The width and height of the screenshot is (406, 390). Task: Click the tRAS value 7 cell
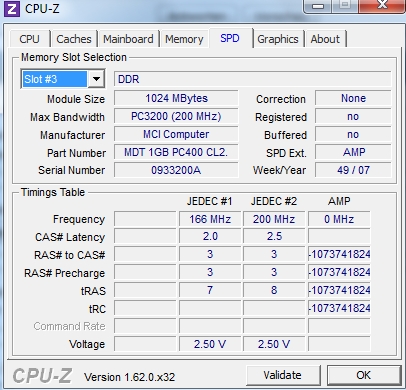[210, 290]
